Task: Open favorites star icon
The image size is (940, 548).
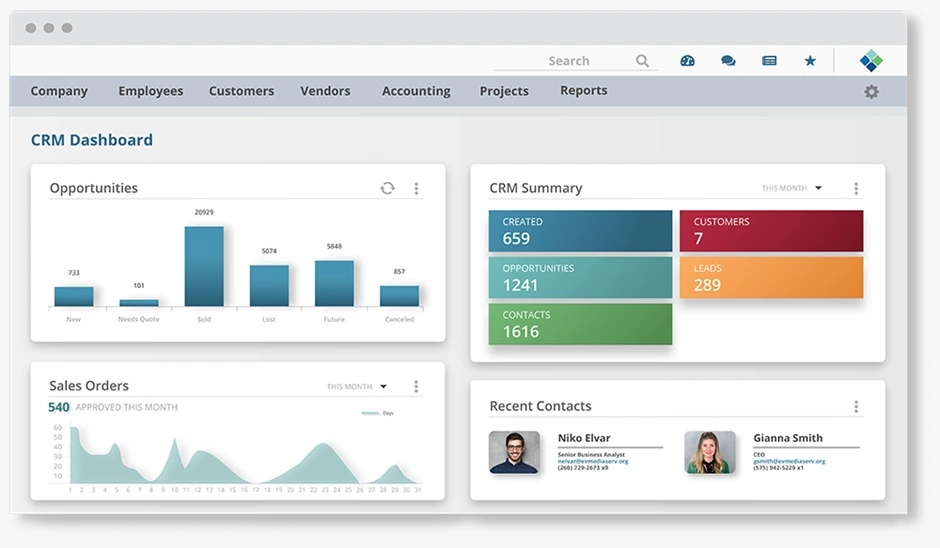Action: click(810, 61)
